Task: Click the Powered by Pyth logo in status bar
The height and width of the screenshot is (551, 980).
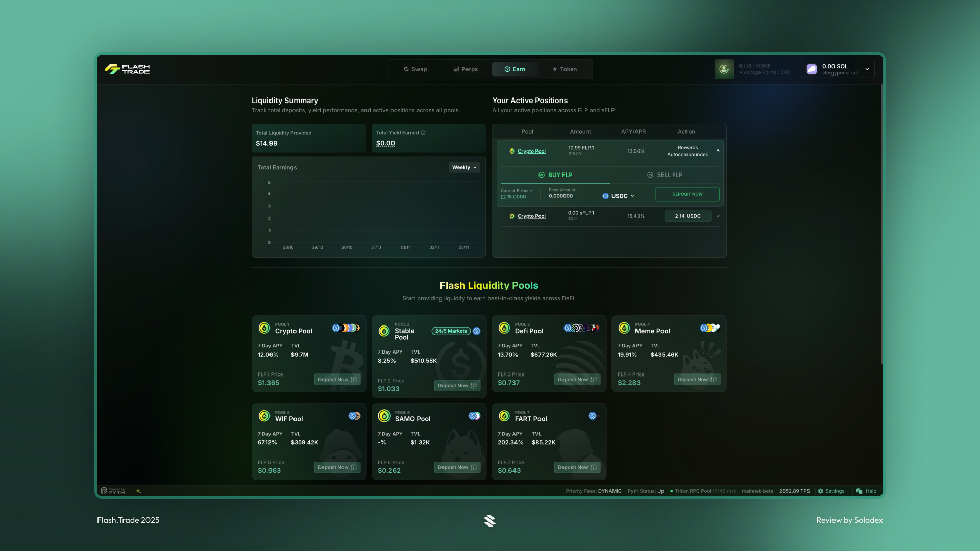Action: tap(112, 491)
